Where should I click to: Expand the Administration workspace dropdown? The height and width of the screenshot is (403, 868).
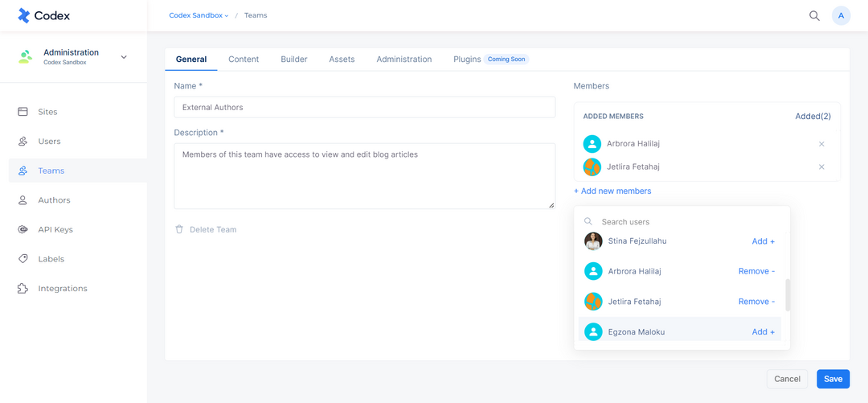[124, 57]
